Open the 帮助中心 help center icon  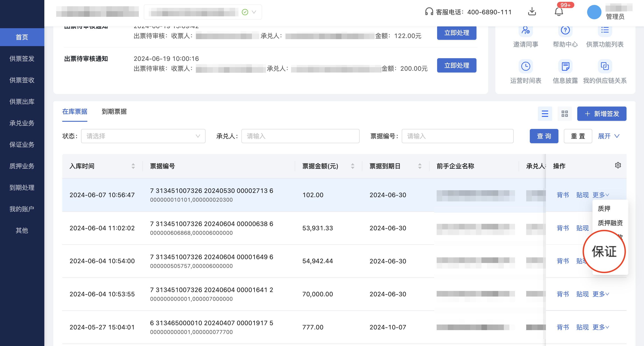pyautogui.click(x=565, y=31)
